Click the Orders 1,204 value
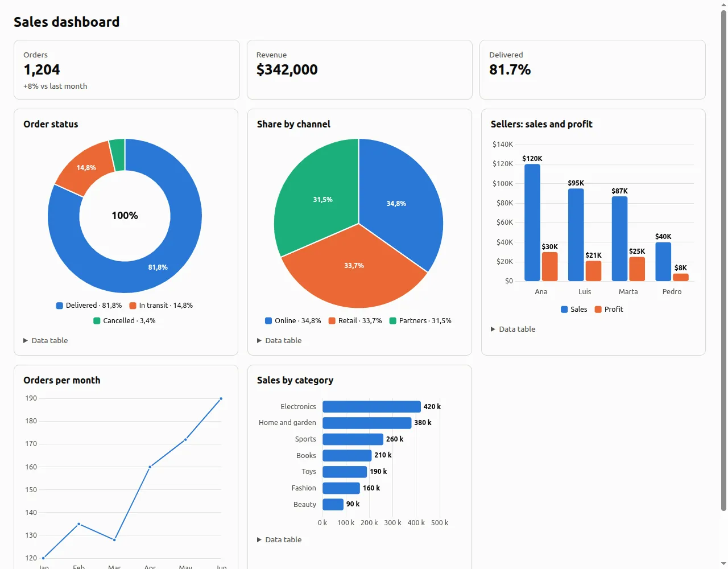Viewport: 728px width, 569px height. click(42, 70)
